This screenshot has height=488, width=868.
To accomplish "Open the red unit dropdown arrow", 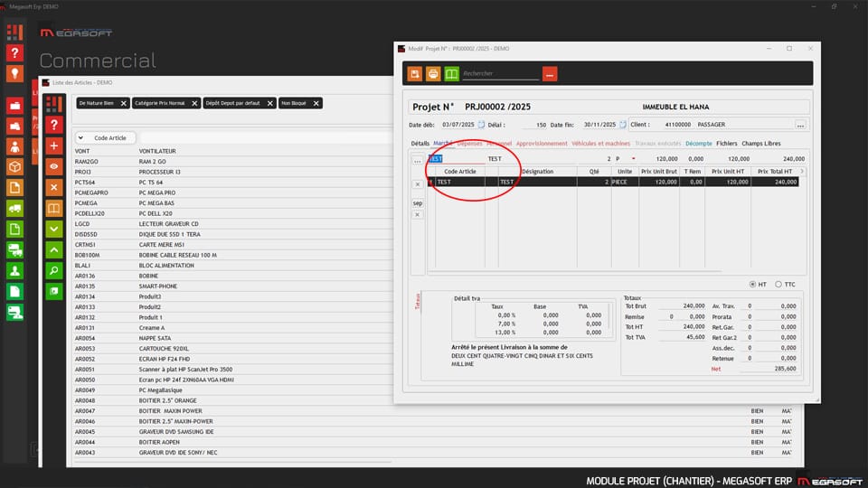I will pos(633,158).
